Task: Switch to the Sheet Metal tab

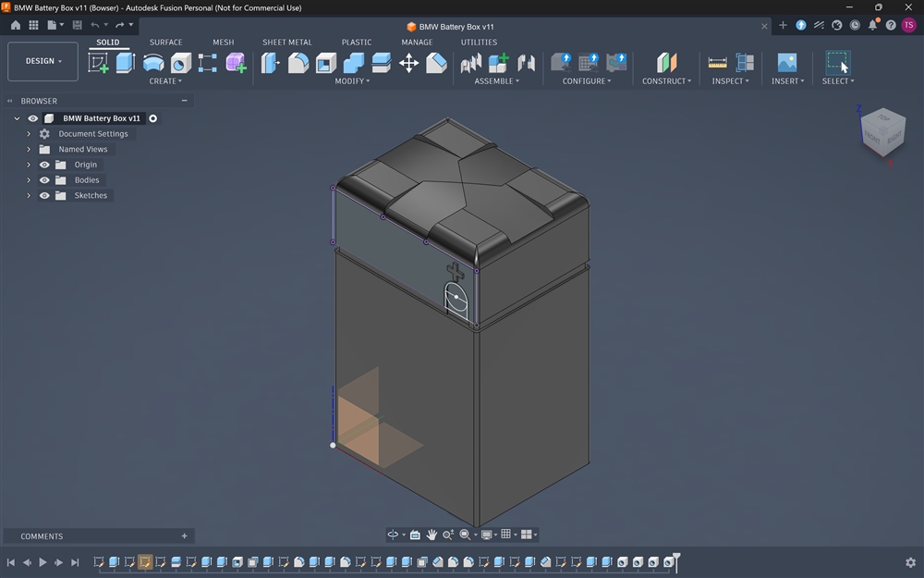Action: 287,43
